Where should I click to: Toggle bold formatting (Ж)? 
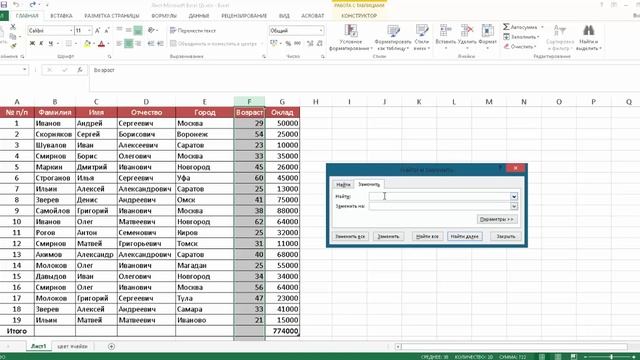pos(32,43)
